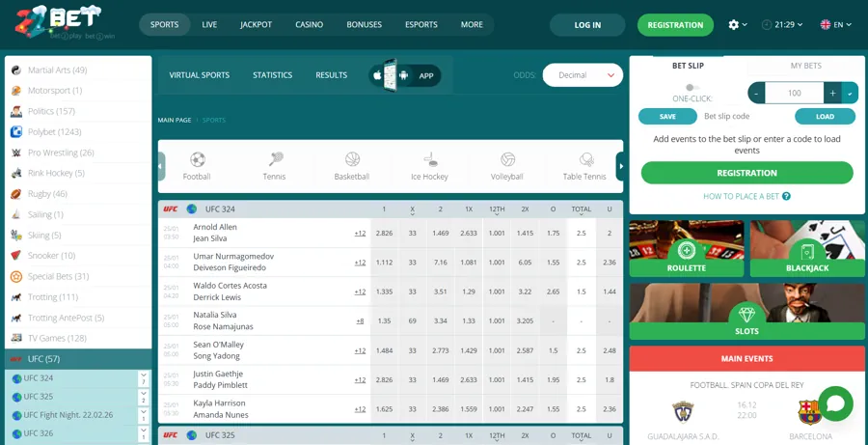Open the VIRTUAL SPORTS tab
This screenshot has height=445, width=868.
point(200,75)
